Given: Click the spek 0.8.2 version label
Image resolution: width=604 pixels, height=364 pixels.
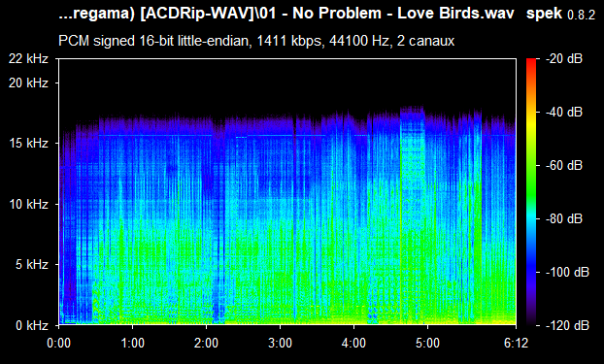Looking at the screenshot, I should pos(561,14).
